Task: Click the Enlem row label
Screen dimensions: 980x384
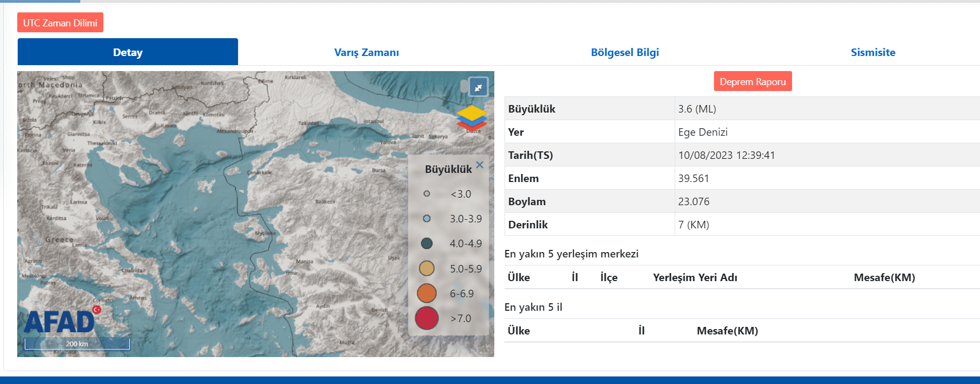Action: click(523, 178)
